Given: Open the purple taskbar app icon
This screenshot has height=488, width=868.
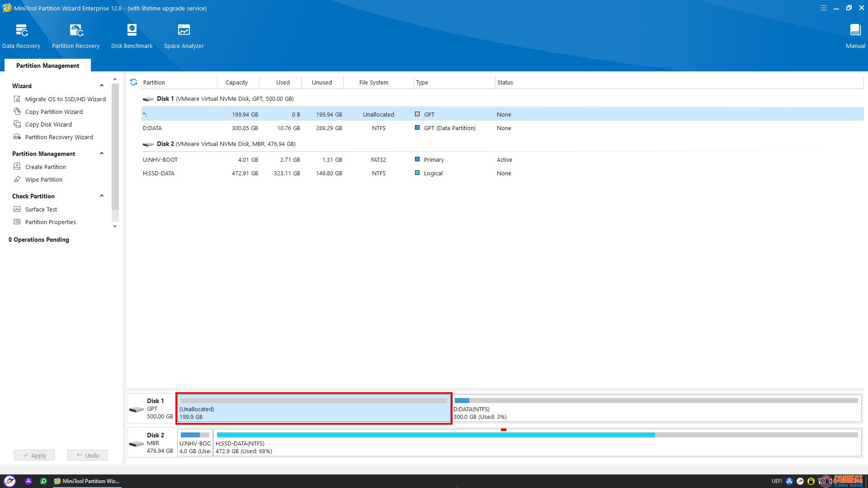Looking at the screenshot, I should pyautogui.click(x=28, y=481).
